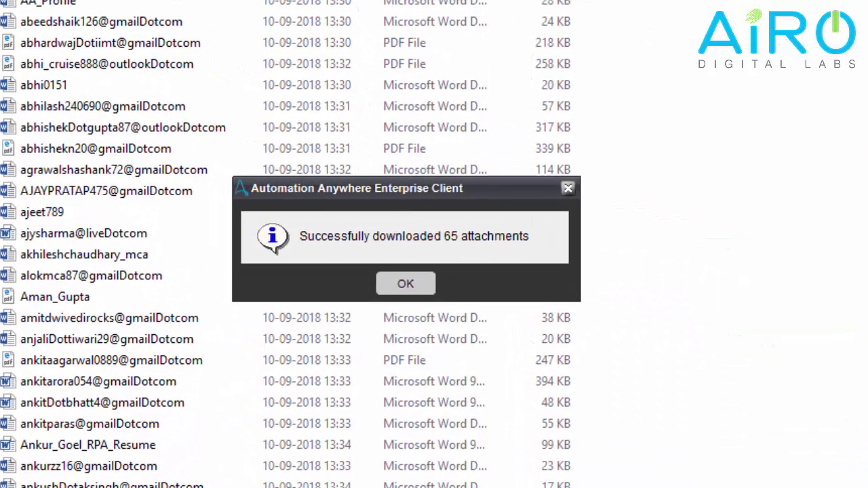This screenshot has height=488, width=868.
Task: Click the 317 KB size cell
Action: pos(553,127)
